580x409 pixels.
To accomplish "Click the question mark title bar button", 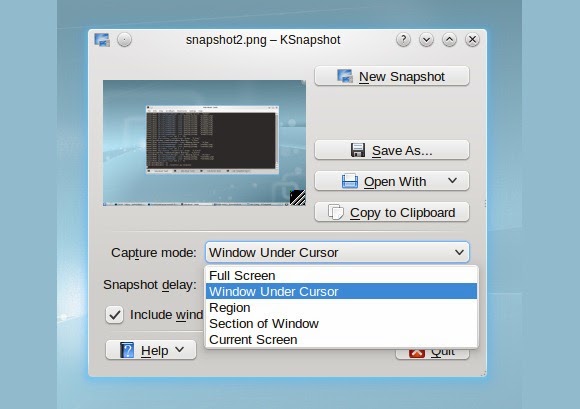I will (403, 40).
